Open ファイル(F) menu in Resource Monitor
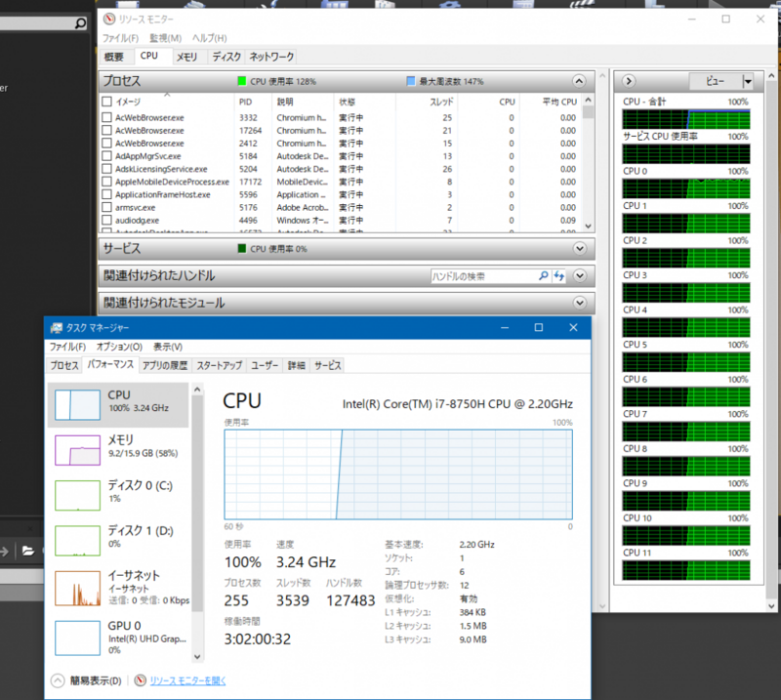 120,38
